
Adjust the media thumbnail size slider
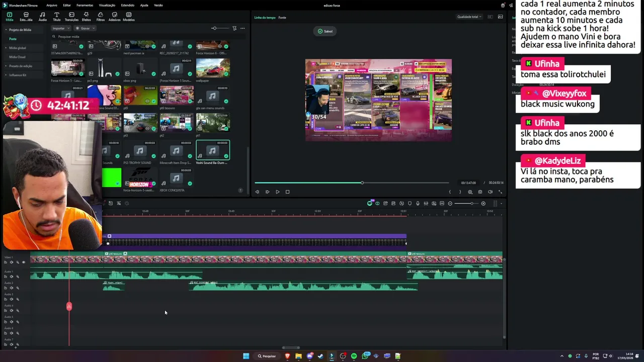pyautogui.click(x=219, y=28)
